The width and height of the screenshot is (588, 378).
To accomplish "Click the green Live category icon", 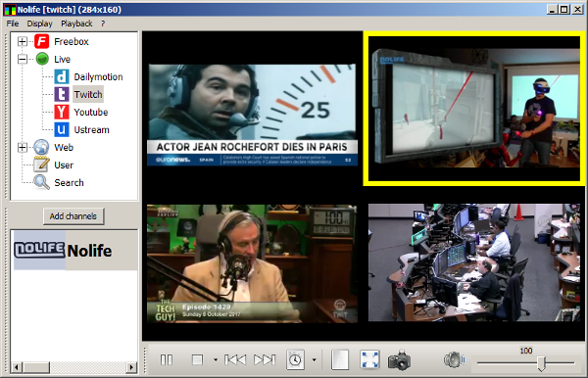I will [42, 59].
